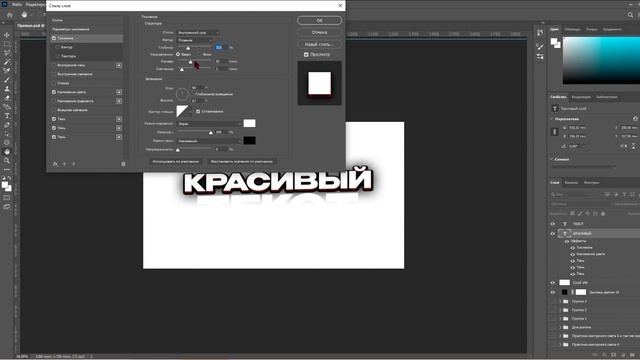Screen dimensions: 640x360
Task: Filter layers by type (T) icon
Action: pos(624,194)
